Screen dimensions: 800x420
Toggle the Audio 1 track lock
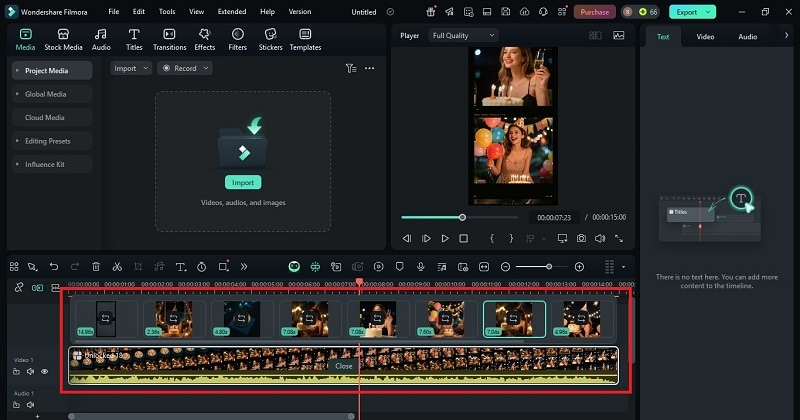pyautogui.click(x=16, y=405)
